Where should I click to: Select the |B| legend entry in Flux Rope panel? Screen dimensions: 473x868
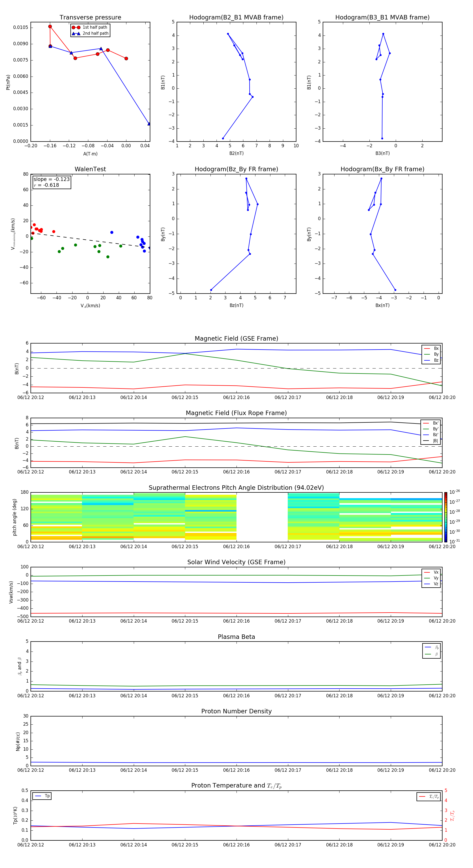pos(431,441)
